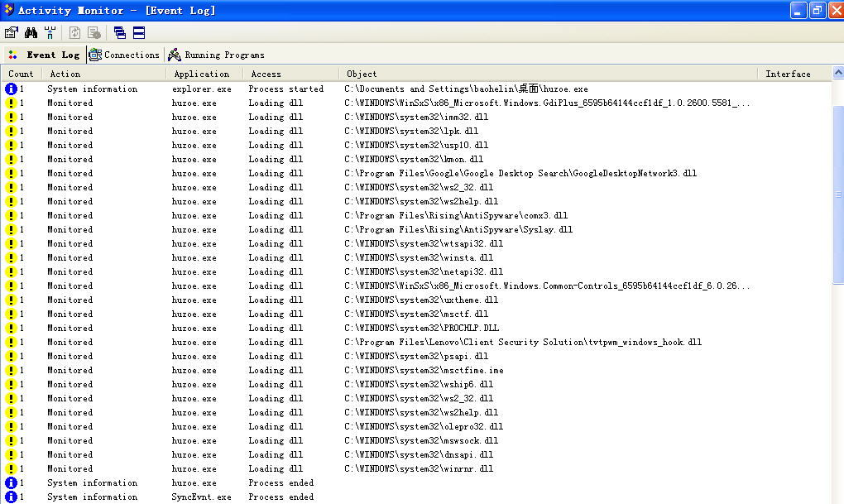
Task: Click warning icon on GdiPlus row
Action: pyautogui.click(x=11, y=103)
